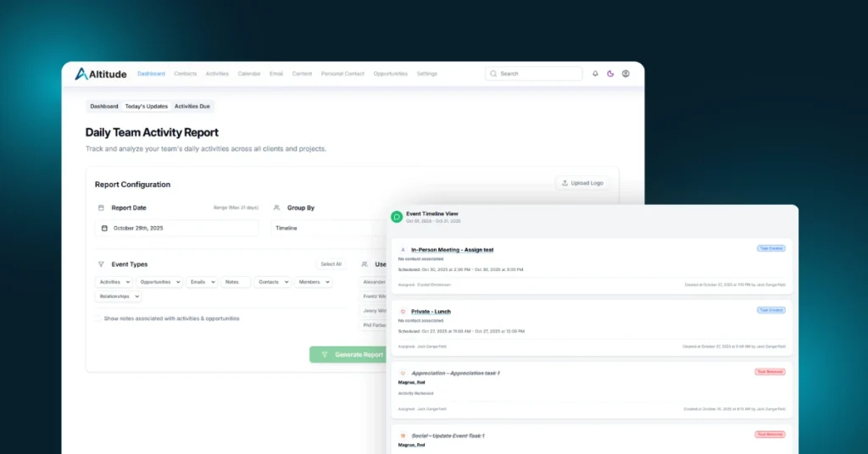
Task: Toggle the Notes event type chip
Action: click(236, 282)
